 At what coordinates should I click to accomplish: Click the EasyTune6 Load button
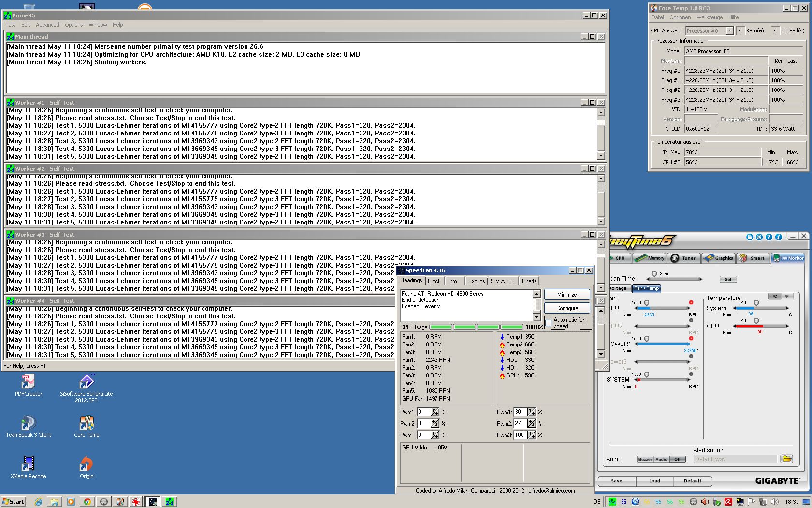[654, 481]
